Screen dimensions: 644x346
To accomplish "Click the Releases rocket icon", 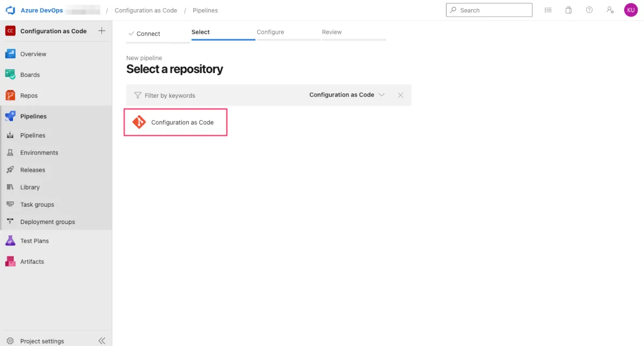I will (x=10, y=170).
